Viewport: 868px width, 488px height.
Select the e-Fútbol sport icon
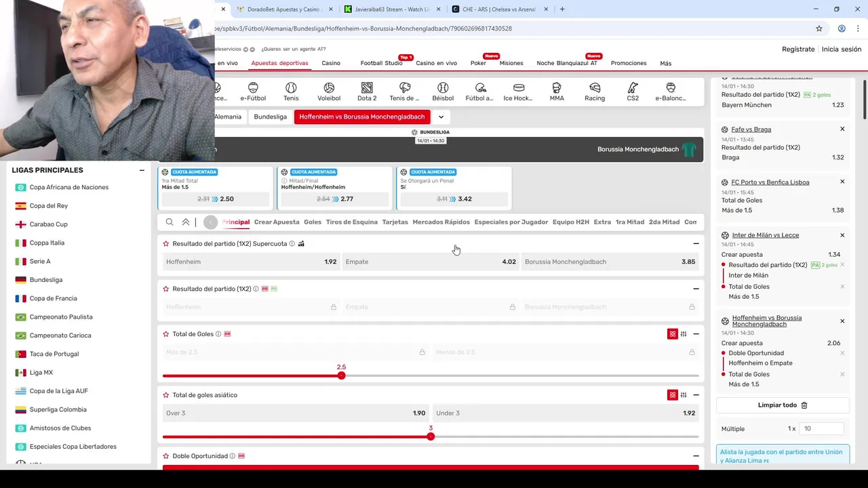click(x=253, y=91)
